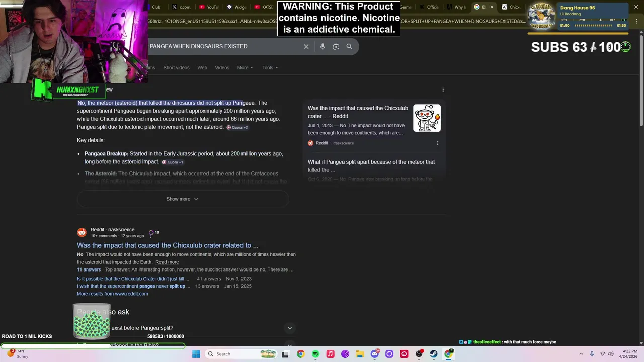Open Wi-Fi network settings in tray

[603, 354]
